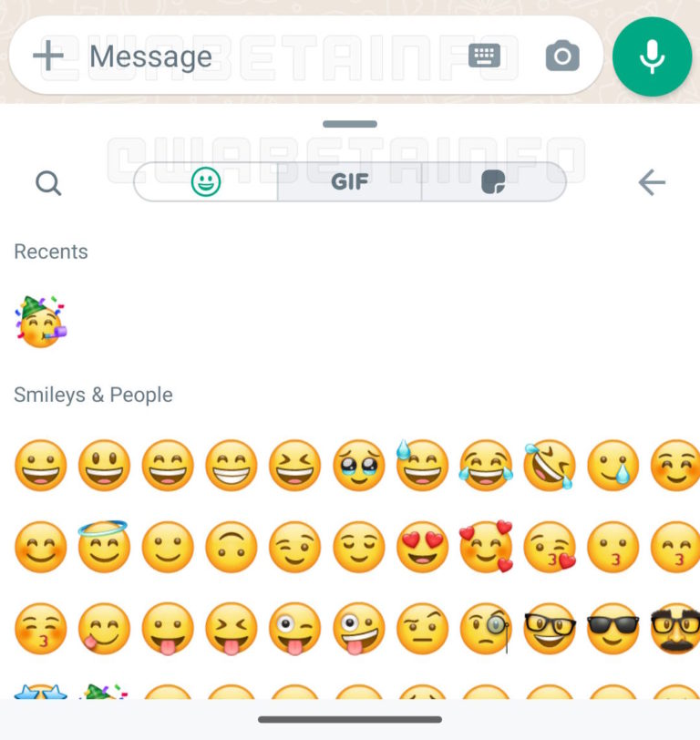Insert the monocle face emoji

tap(486, 629)
